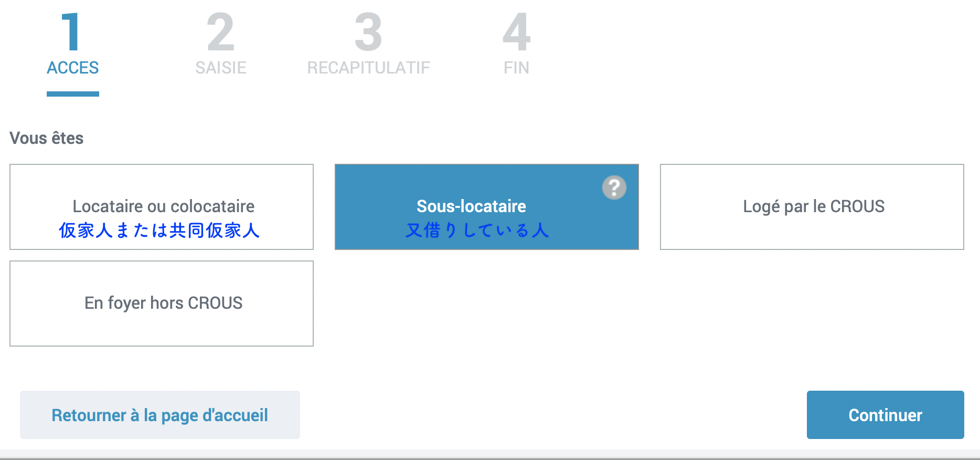Jump to step 3 RECAPITULATIF
980x460 pixels.
pos(369,68)
